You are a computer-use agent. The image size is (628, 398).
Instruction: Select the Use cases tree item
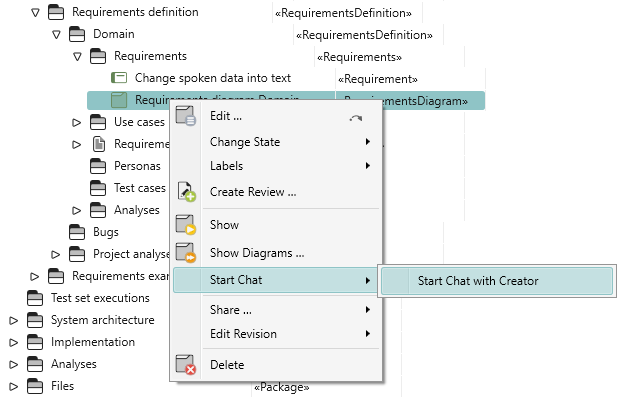click(139, 122)
